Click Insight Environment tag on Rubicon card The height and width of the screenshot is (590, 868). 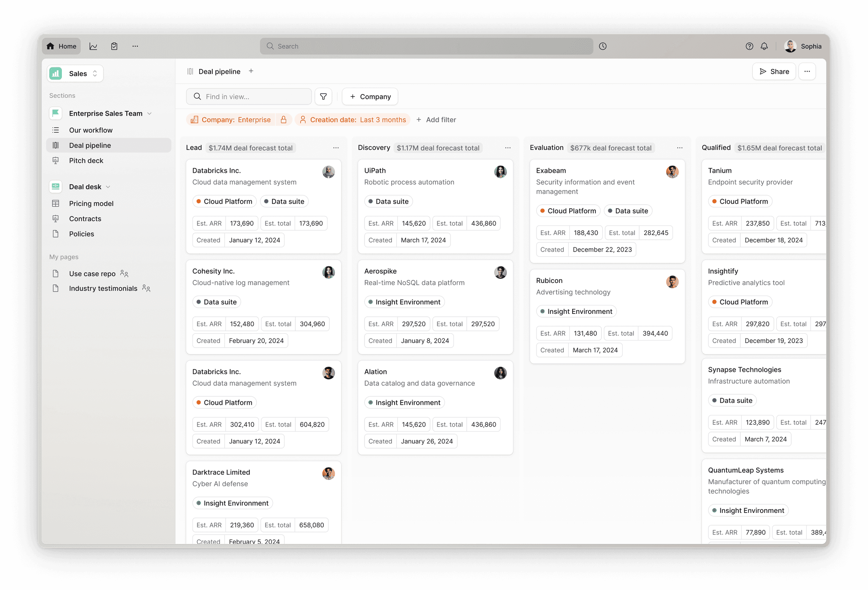[576, 311]
